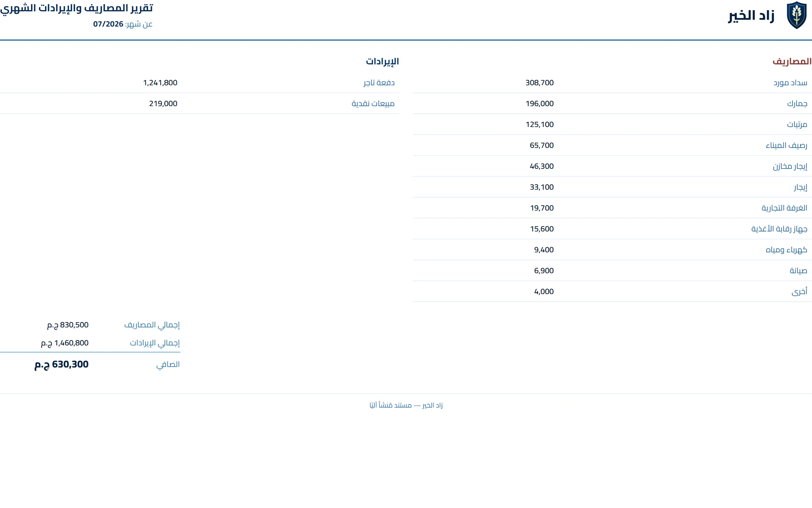Select the جمارك expense label
812x508 pixels.
(x=797, y=104)
